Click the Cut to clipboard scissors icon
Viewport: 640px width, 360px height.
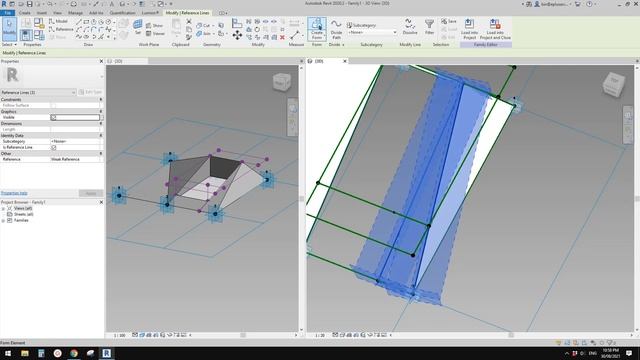(x=189, y=22)
